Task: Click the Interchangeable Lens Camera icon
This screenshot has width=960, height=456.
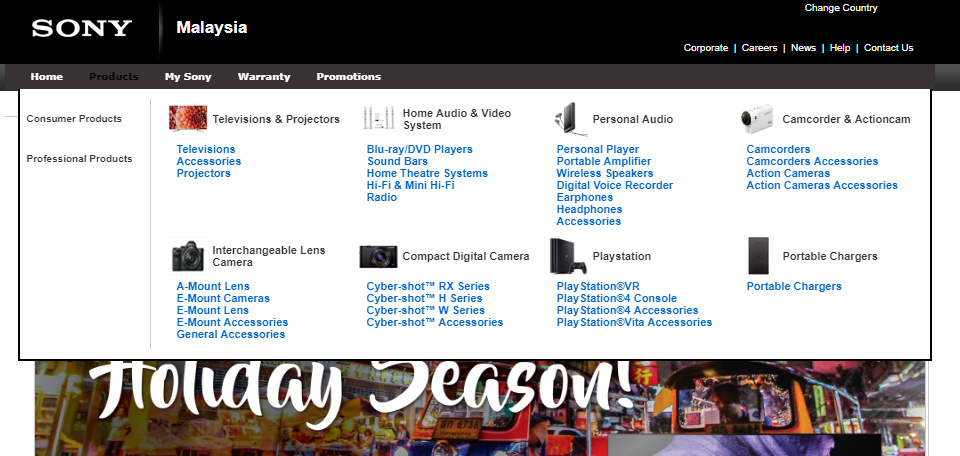Action: coord(187,256)
